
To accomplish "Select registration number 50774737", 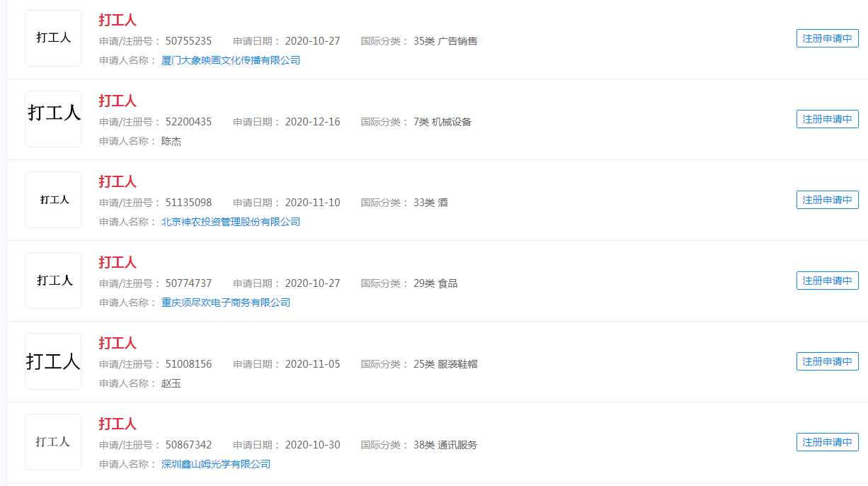I will point(188,283).
